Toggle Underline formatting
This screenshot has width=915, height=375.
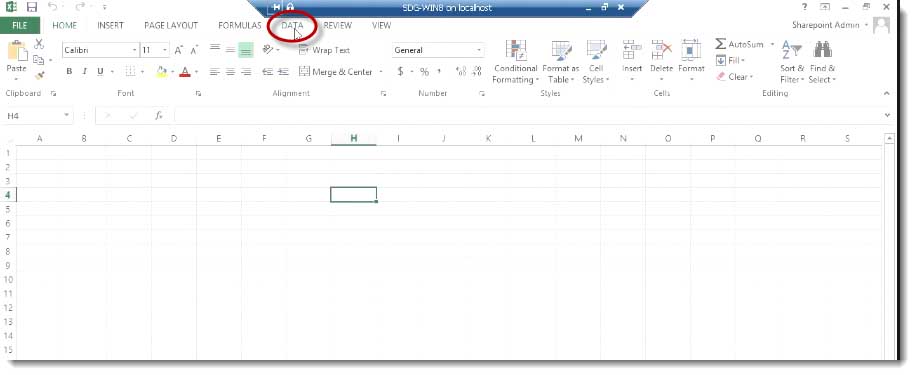pyautogui.click(x=100, y=72)
